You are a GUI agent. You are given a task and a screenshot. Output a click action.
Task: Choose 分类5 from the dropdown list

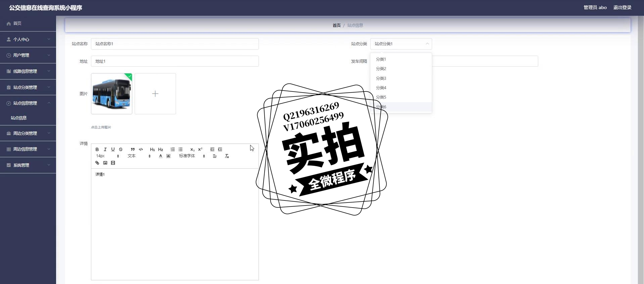pos(401,97)
